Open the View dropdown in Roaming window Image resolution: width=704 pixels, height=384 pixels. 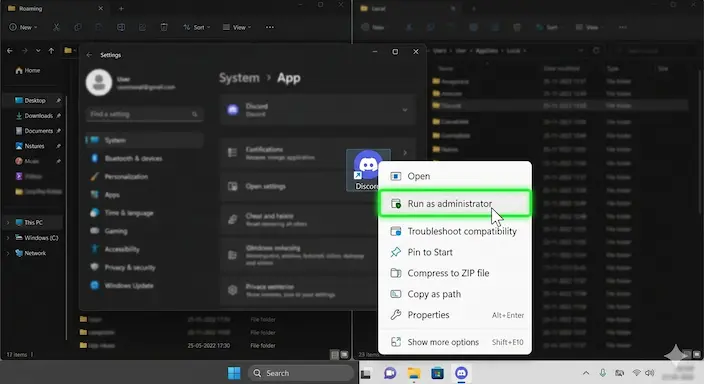[237, 27]
